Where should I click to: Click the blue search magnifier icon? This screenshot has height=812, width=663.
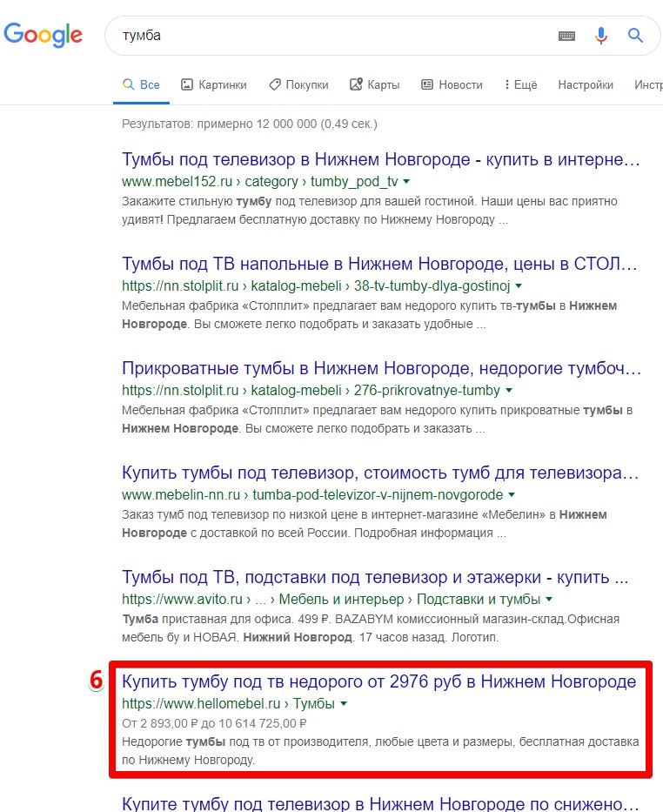[x=636, y=36]
